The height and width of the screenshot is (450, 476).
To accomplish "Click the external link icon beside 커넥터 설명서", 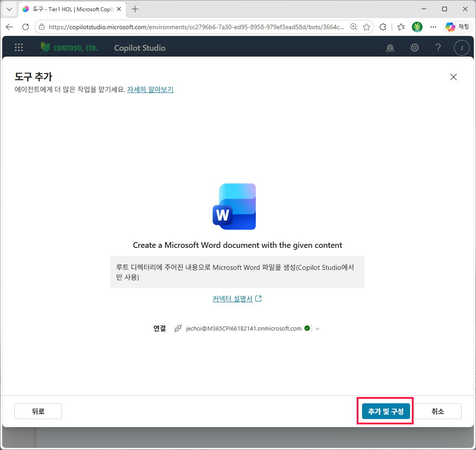I will tap(258, 298).
